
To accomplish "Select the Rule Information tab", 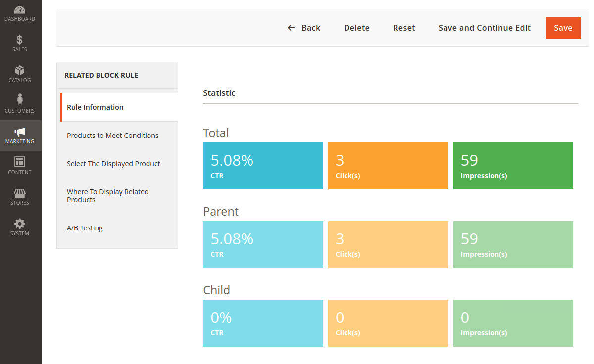I will point(119,107).
